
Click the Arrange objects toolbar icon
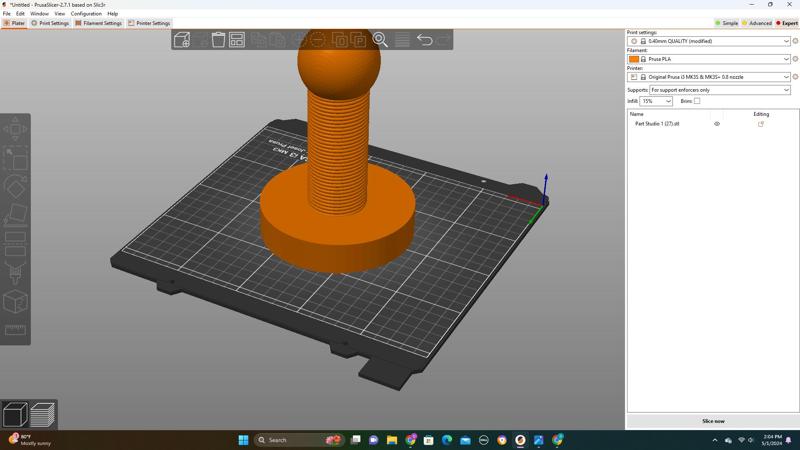[x=237, y=40]
